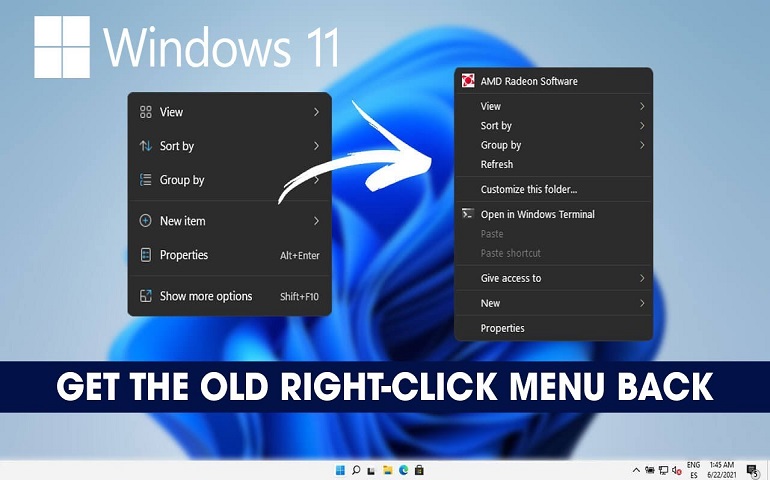Click the Group by list icon in the compact menu
This screenshot has height=480, width=770.
(x=145, y=180)
